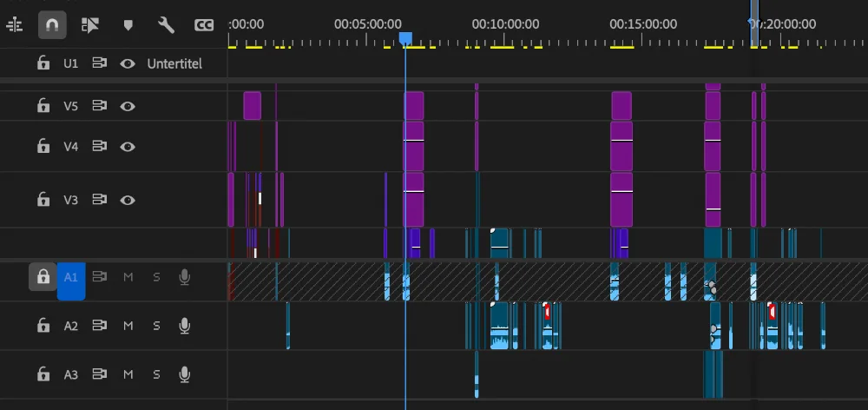
Task: Mute the A2 audio track
Action: point(128,326)
